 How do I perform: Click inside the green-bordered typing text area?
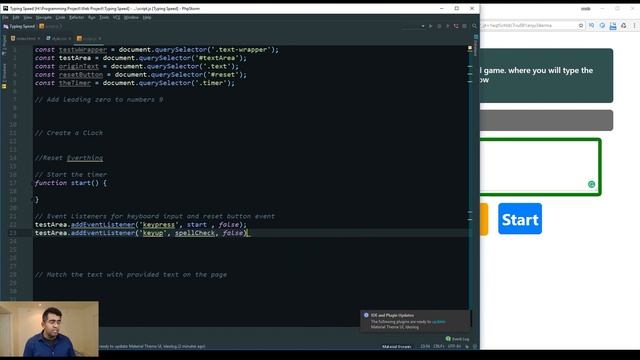pos(540,167)
